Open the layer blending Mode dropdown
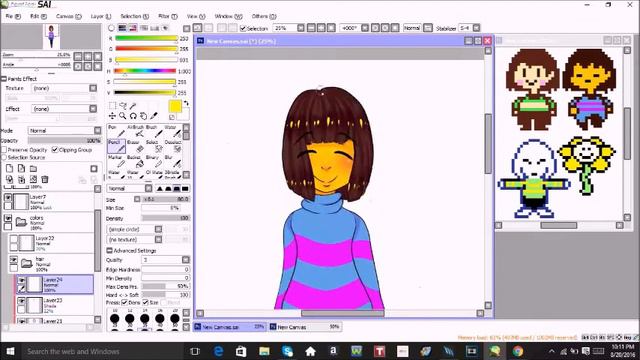 tap(98, 131)
